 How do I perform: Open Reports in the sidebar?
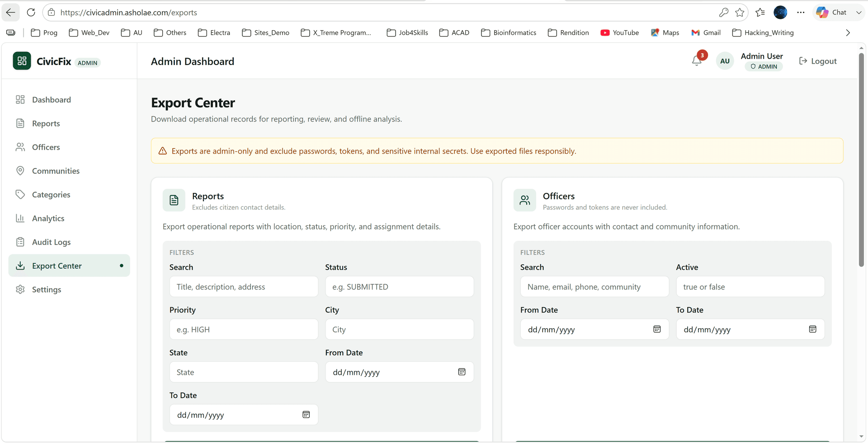[69, 123]
